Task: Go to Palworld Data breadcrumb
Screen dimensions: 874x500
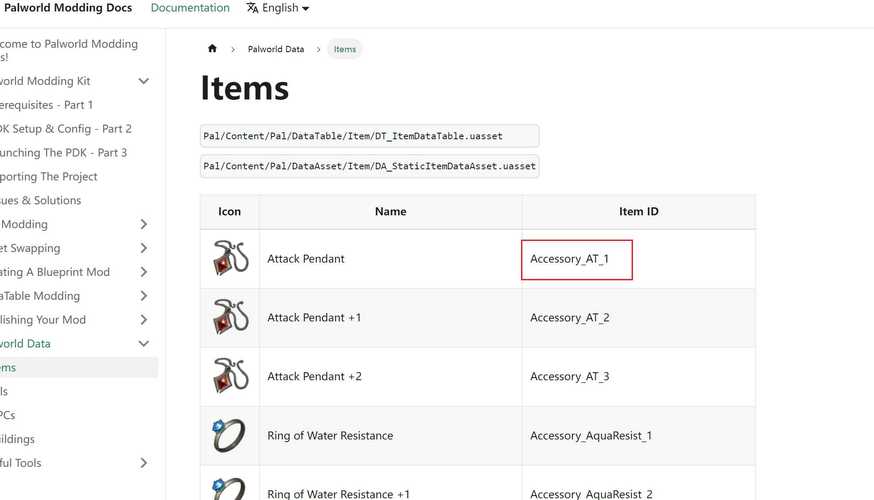Action: [x=276, y=49]
